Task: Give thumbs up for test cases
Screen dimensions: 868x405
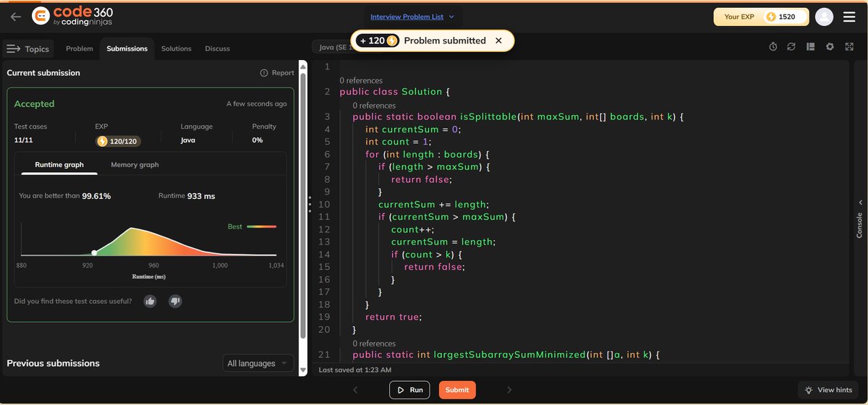Action: click(x=150, y=301)
